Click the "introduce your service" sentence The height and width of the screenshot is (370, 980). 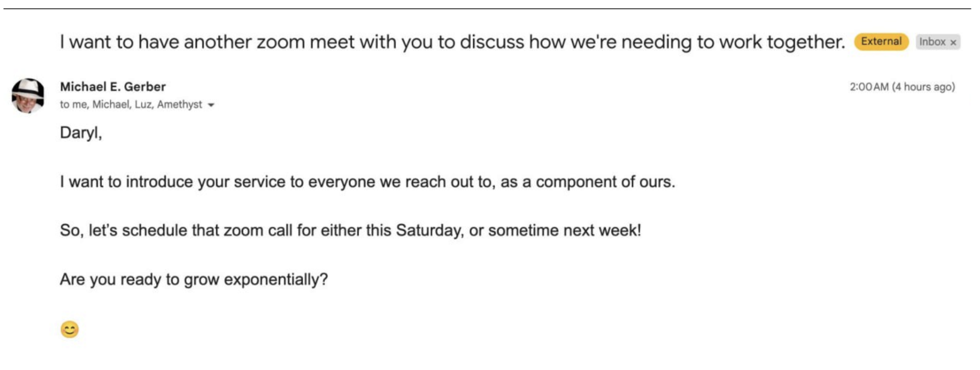tap(367, 182)
